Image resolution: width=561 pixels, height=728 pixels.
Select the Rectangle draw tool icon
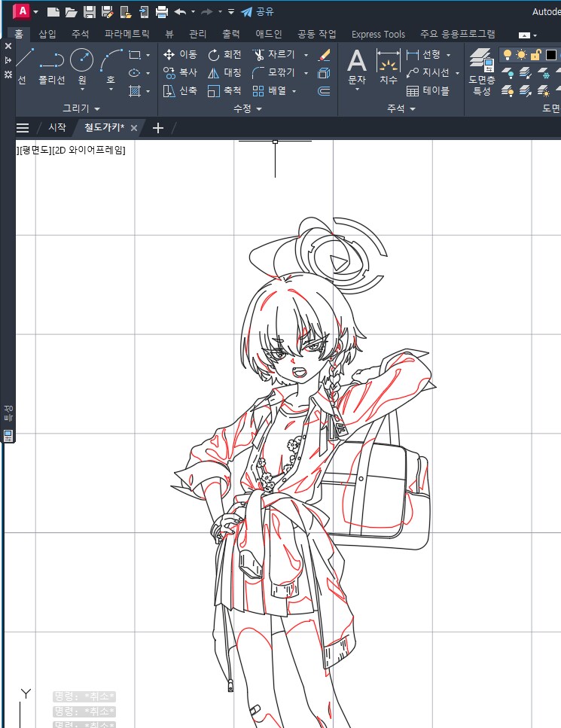tap(135, 55)
